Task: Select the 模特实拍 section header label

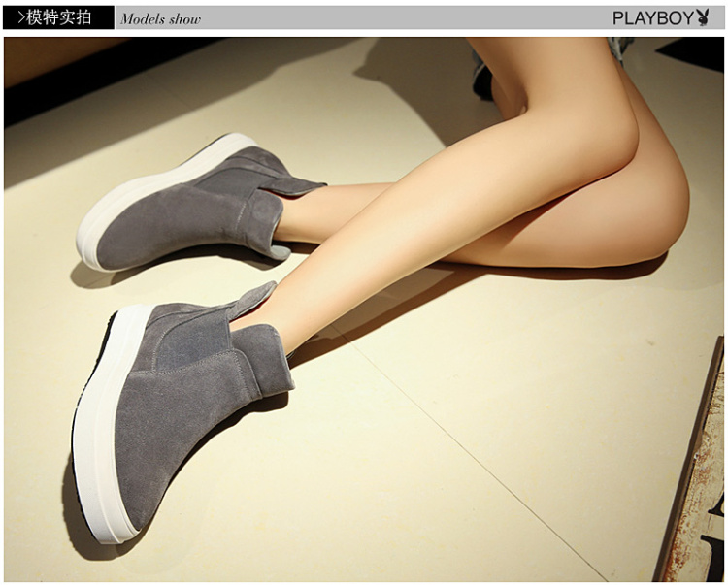Action: tap(60, 17)
